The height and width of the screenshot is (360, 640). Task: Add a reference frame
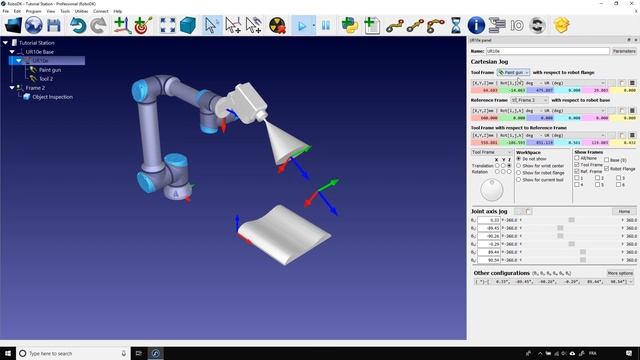pyautogui.click(x=122, y=25)
